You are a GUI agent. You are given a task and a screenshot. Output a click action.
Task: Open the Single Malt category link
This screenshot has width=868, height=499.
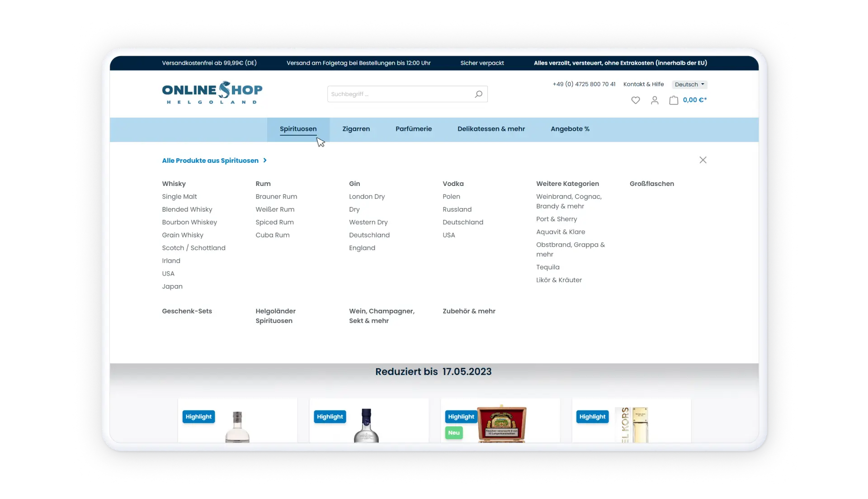pos(179,197)
